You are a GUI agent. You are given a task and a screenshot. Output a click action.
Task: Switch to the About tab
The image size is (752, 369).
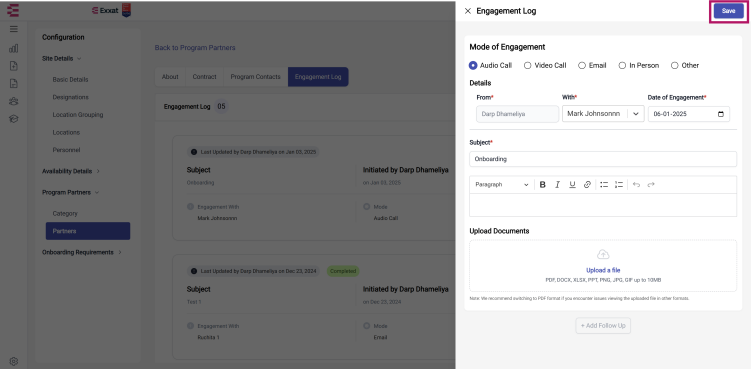point(170,77)
